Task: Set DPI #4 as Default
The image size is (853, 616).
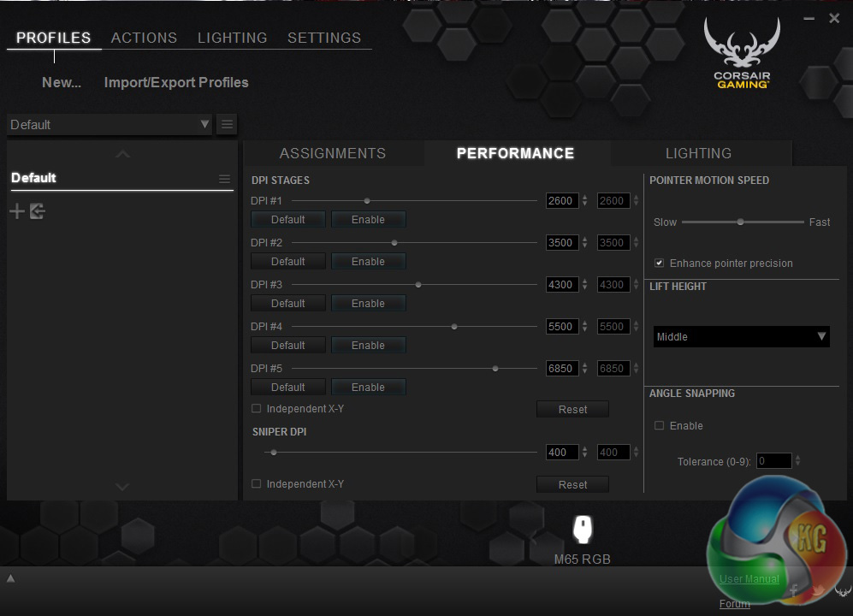Action: click(x=288, y=346)
